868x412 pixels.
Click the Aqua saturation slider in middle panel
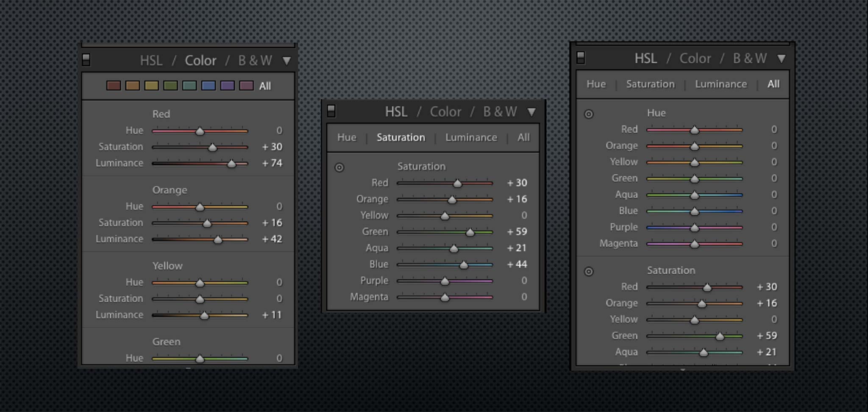[x=445, y=248]
